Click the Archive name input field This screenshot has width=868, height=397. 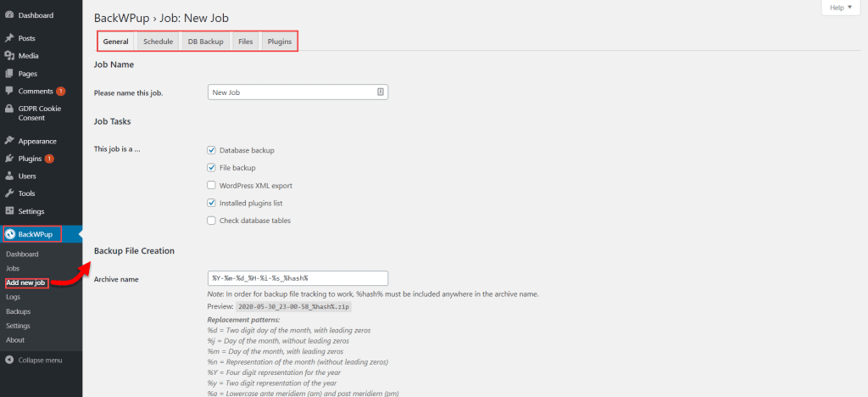[x=297, y=278]
